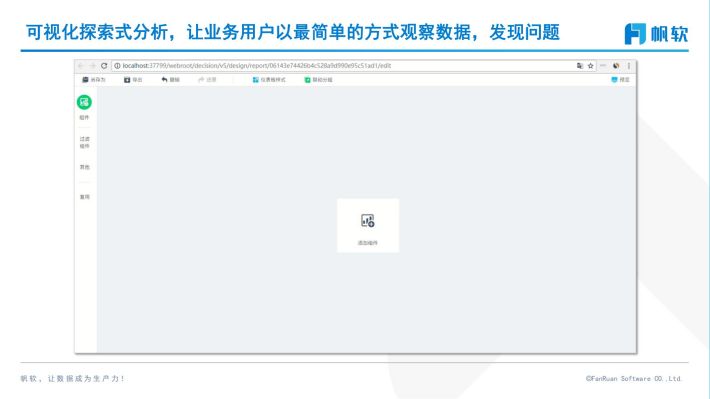
Task: Reload the page with the refresh icon
Action: click(104, 66)
